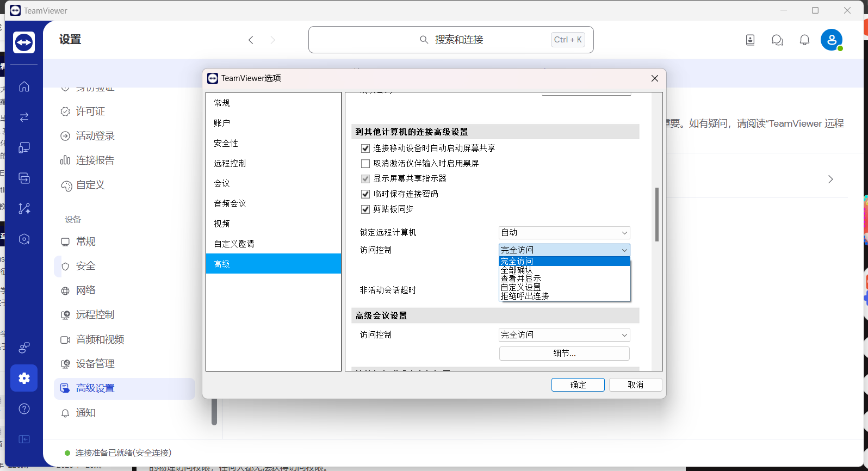This screenshot has width=868, height=471.
Task: Open the Workflows branching icon in rail
Action: [24, 208]
